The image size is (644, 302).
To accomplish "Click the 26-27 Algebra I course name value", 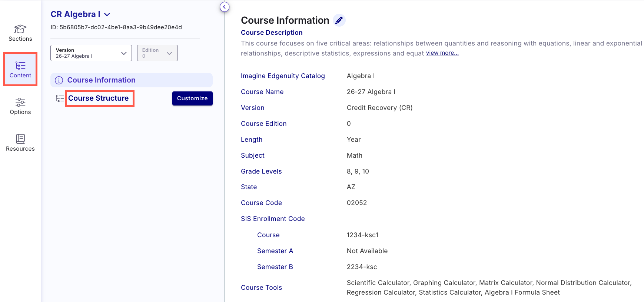I will tap(371, 92).
